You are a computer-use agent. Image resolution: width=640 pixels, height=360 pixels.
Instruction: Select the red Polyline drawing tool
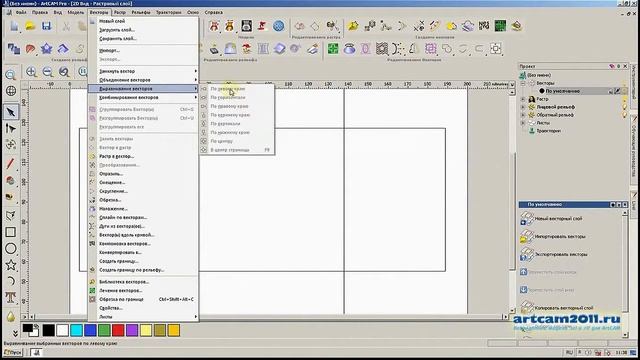(11, 164)
